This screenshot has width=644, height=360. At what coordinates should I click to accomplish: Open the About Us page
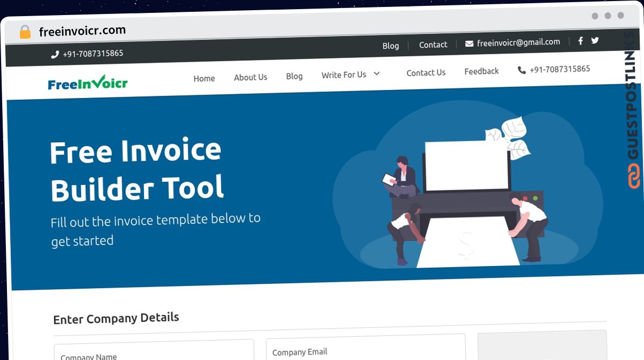tap(251, 77)
